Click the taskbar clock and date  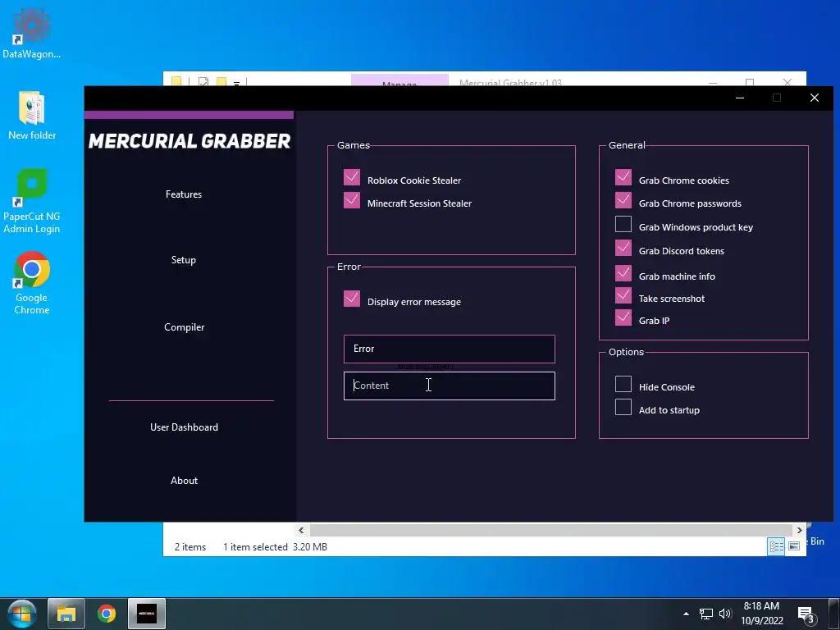(762, 614)
